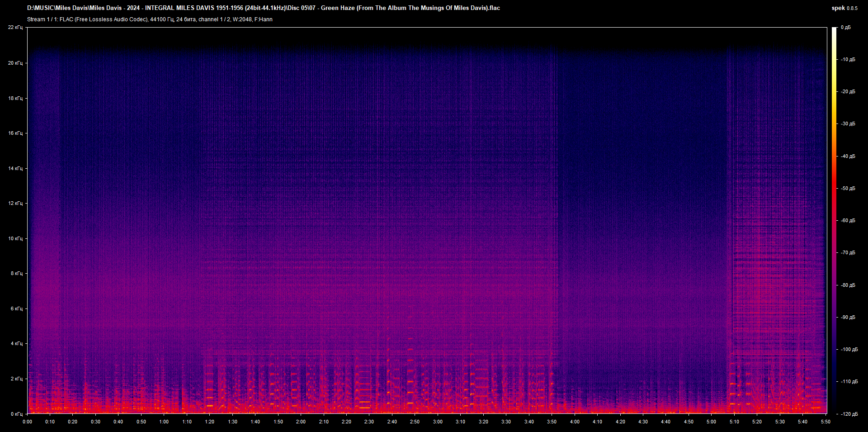Click the 2:00 time axis label
Viewport: 868px width, 432px height.
(x=301, y=422)
